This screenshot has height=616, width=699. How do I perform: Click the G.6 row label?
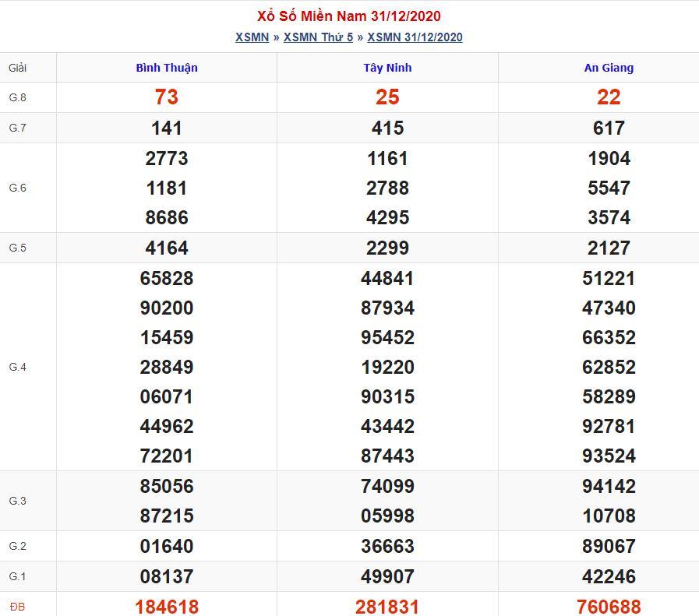[17, 188]
